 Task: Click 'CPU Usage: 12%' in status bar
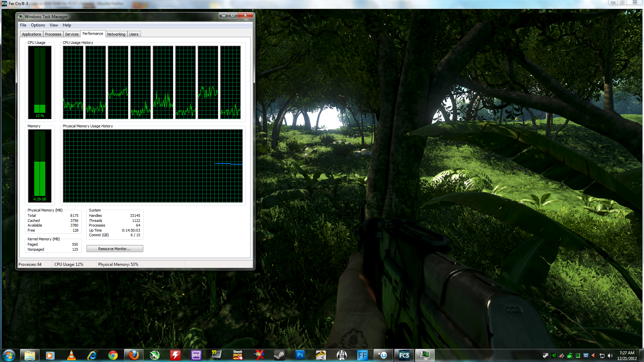69,264
